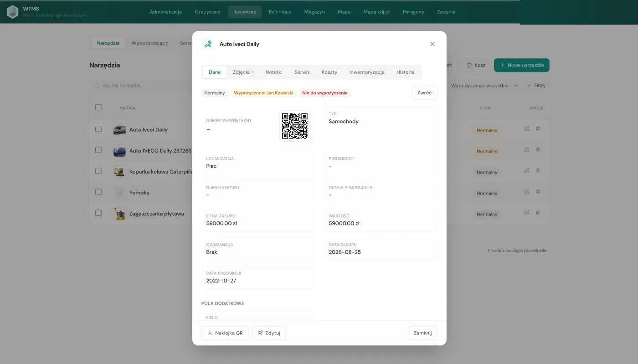Click the purchase date 2026-08-25
Screen dimensions: 638x364
click(x=345, y=252)
